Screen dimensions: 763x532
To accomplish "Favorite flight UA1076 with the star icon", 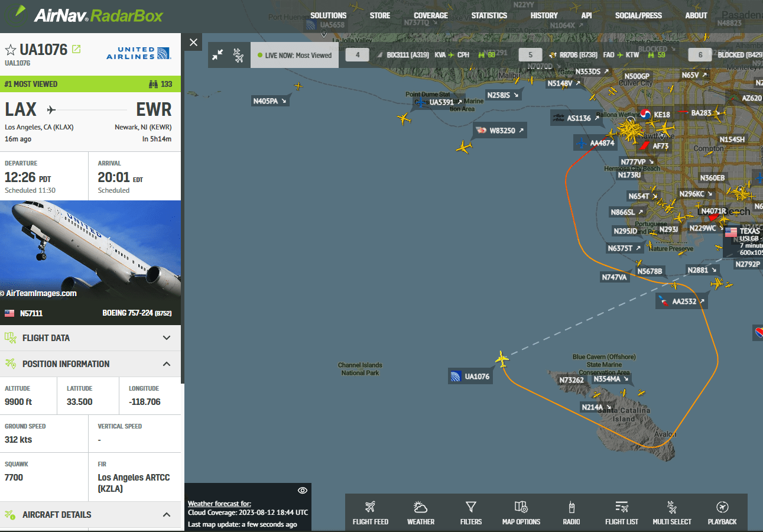I will click(x=10, y=50).
